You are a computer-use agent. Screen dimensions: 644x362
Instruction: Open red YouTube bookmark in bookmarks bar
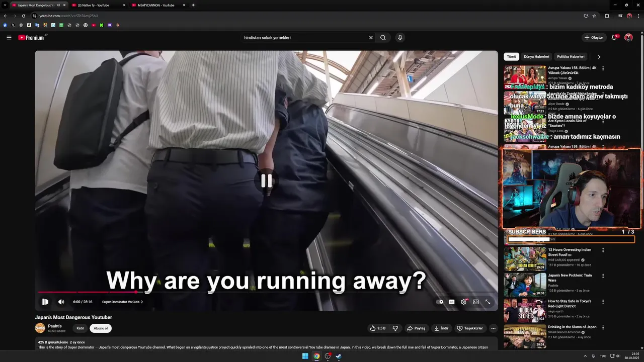[x=94, y=25]
